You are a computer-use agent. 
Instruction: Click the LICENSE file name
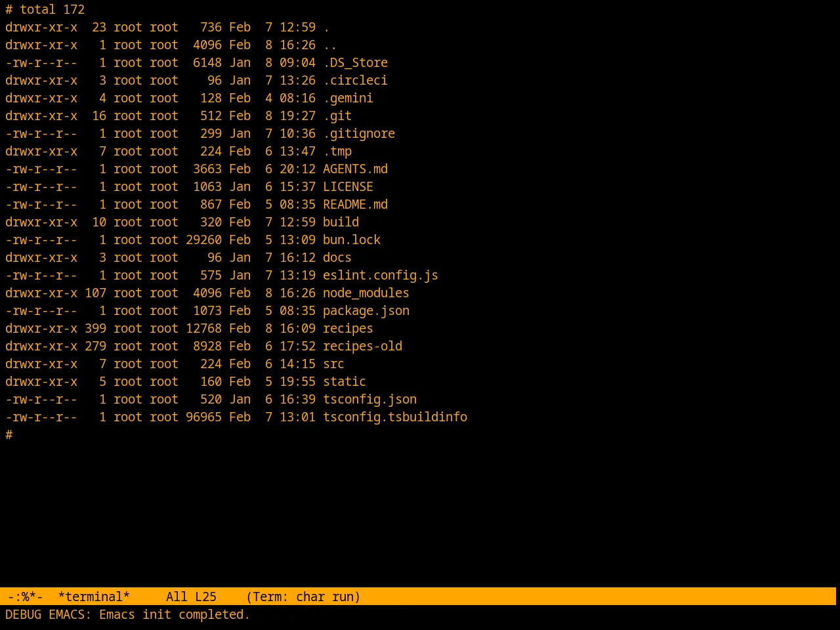[348, 186]
